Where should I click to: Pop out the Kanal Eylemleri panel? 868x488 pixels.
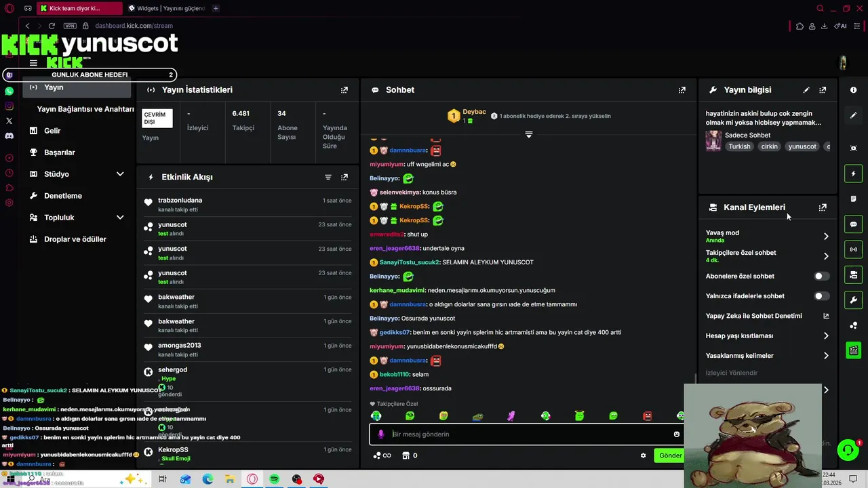coord(823,207)
